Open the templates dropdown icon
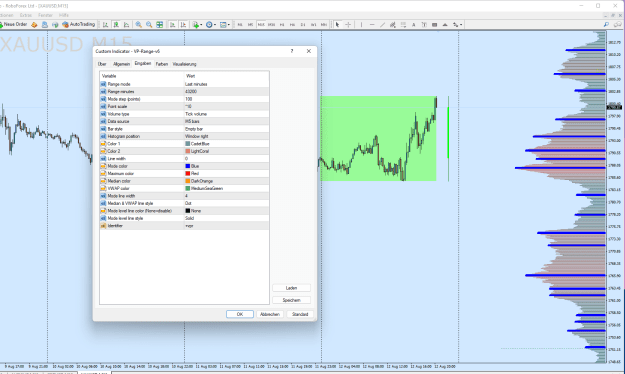 click(x=225, y=25)
